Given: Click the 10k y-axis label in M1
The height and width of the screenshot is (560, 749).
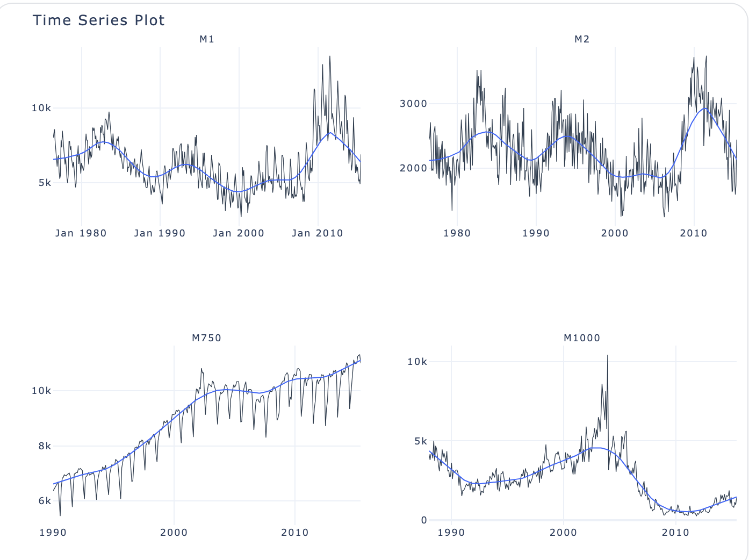Looking at the screenshot, I should point(41,108).
